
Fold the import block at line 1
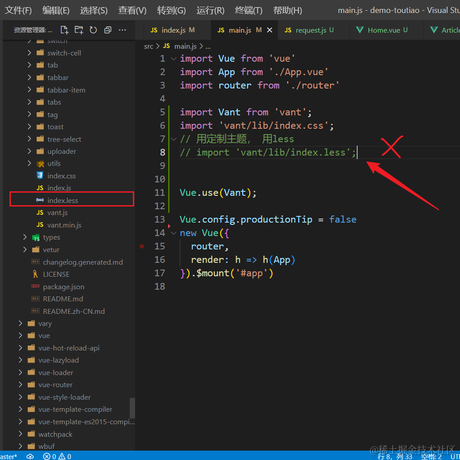174,59
